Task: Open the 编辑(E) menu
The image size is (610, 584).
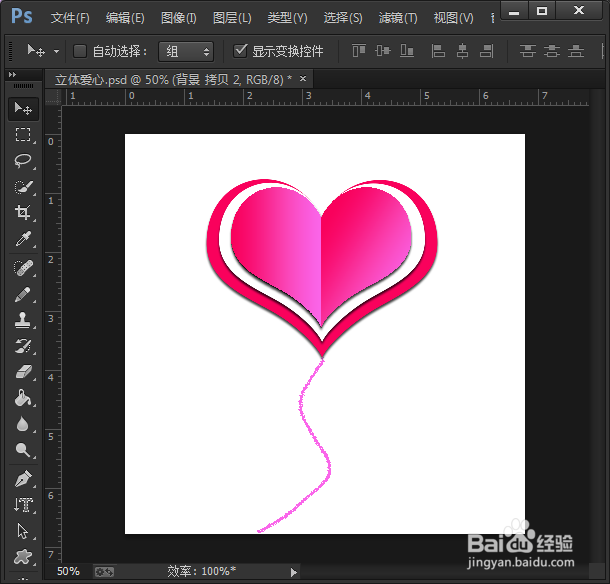Action: pyautogui.click(x=125, y=18)
